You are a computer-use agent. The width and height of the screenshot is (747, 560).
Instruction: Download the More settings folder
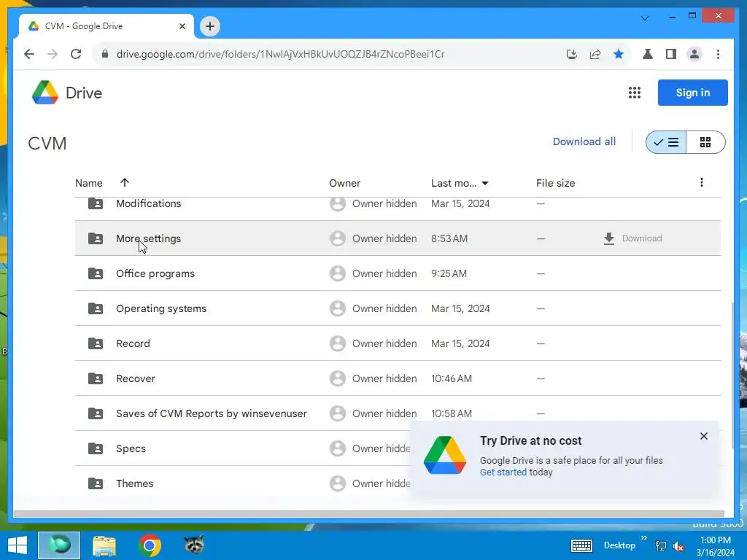pos(632,238)
